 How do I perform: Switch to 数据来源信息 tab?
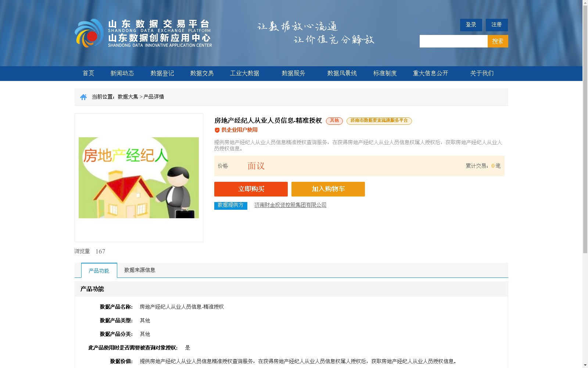coord(140,270)
